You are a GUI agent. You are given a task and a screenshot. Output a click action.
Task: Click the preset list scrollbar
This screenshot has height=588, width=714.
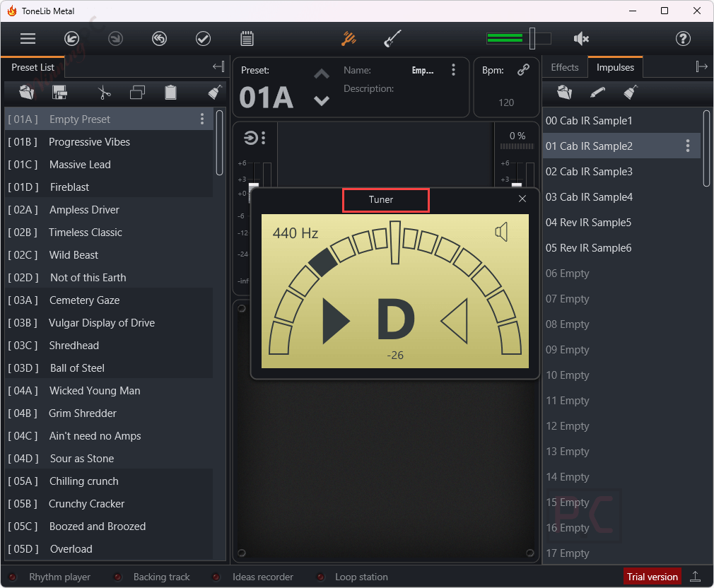pos(219,143)
